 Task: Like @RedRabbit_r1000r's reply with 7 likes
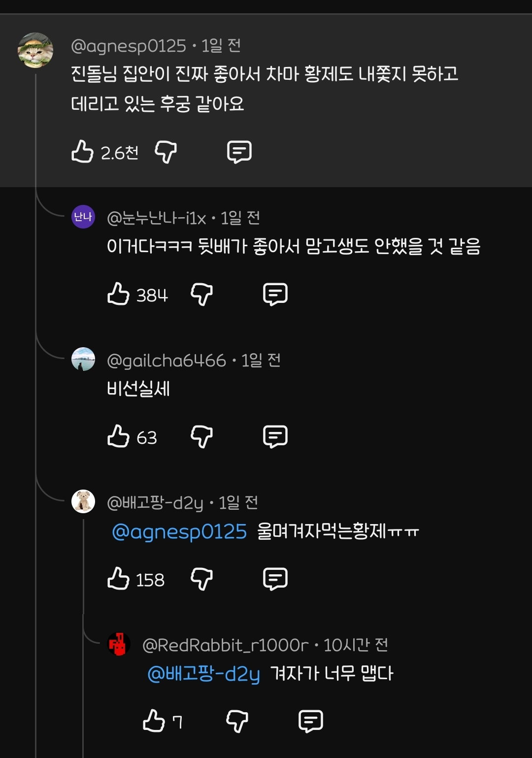pyautogui.click(x=154, y=721)
